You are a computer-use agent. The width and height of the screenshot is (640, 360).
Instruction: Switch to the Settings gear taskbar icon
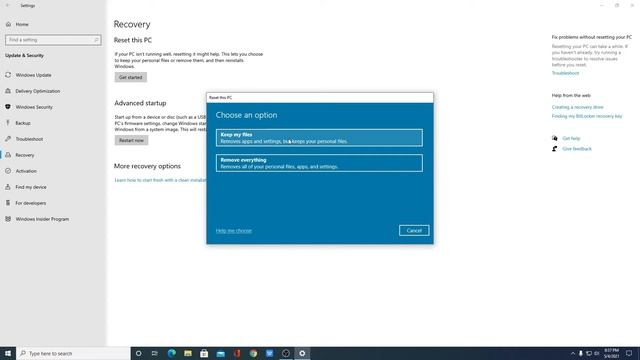302,353
